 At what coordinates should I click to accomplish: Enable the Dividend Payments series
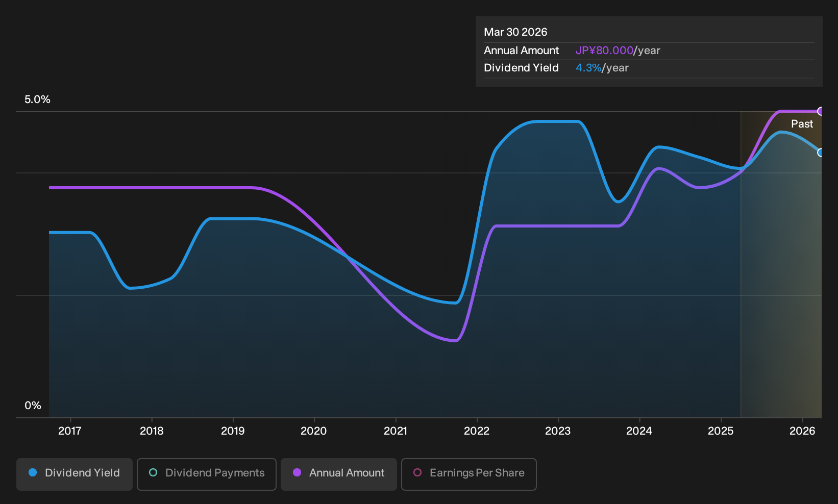click(207, 474)
